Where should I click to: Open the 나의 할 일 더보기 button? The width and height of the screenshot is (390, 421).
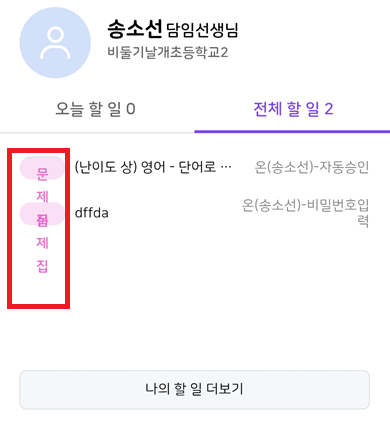point(195,389)
